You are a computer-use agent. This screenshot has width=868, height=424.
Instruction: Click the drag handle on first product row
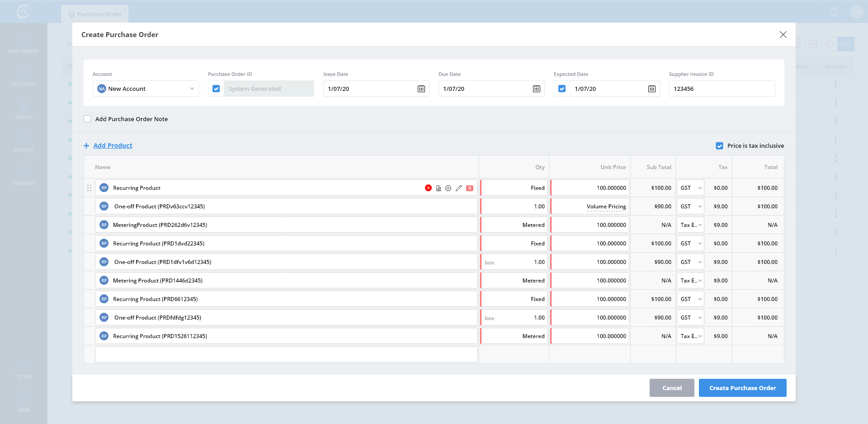[x=89, y=188]
